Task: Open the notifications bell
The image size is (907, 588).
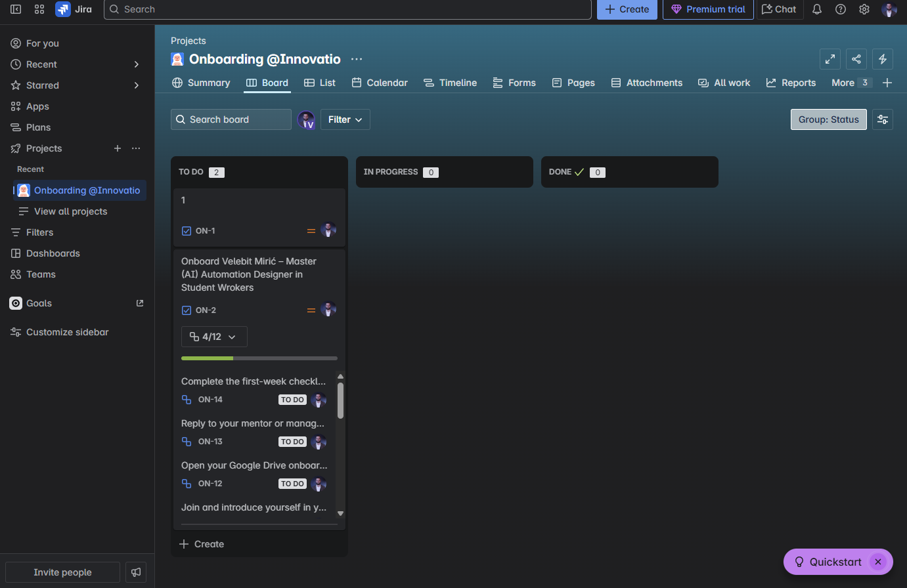Action: (816, 9)
